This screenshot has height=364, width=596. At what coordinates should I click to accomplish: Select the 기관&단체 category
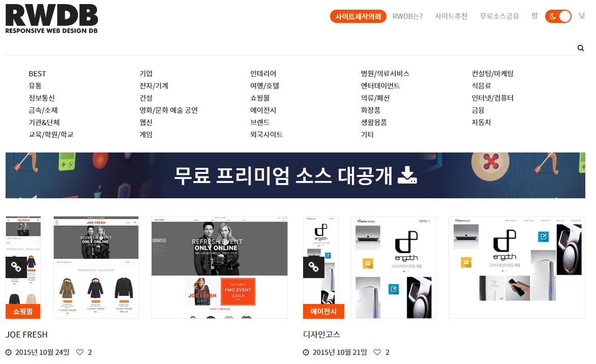[x=44, y=123]
